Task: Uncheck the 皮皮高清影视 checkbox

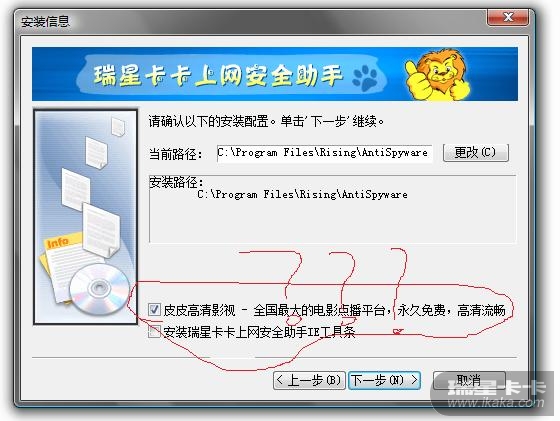Action: click(x=154, y=309)
